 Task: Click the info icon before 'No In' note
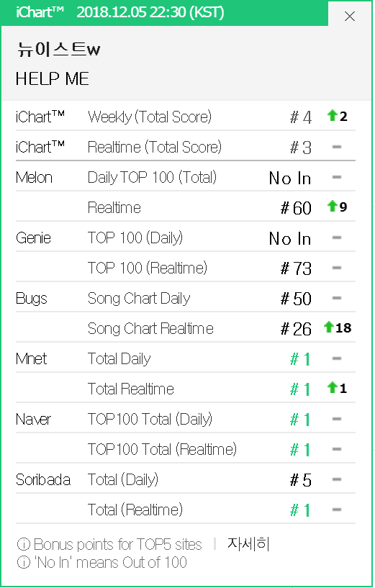(x=24, y=562)
